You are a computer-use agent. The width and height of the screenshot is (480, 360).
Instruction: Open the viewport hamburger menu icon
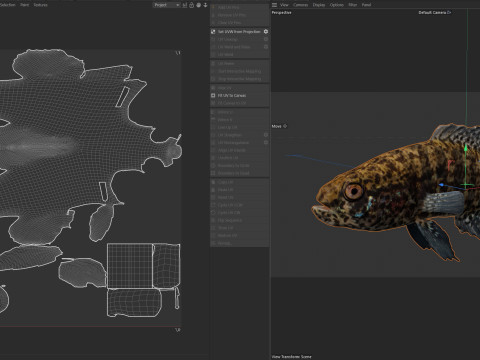pyautogui.click(x=274, y=5)
